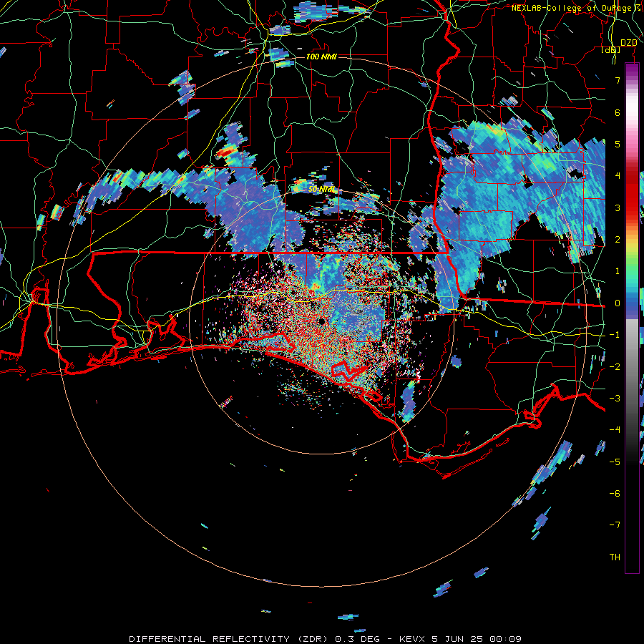The width and height of the screenshot is (644, 644).
Task: Click the black radar site dot at center
Action: (x=322, y=321)
